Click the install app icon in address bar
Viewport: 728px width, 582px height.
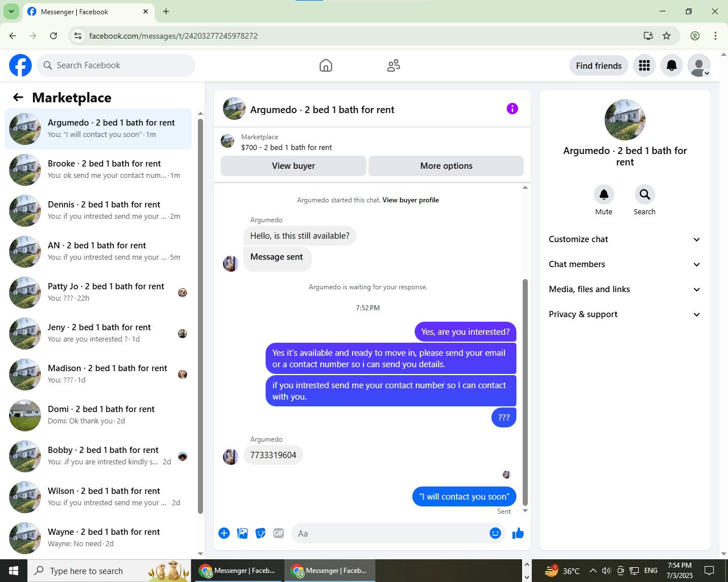pos(648,36)
